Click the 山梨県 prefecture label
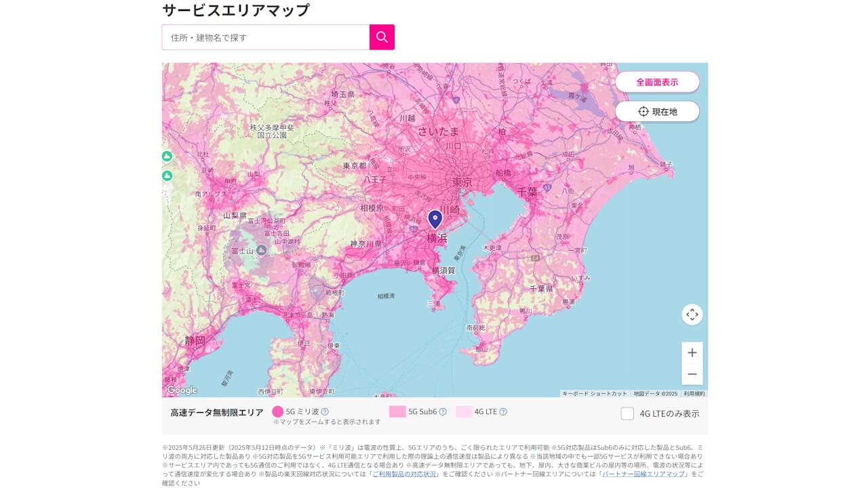This screenshot has height=488, width=868. (x=235, y=216)
